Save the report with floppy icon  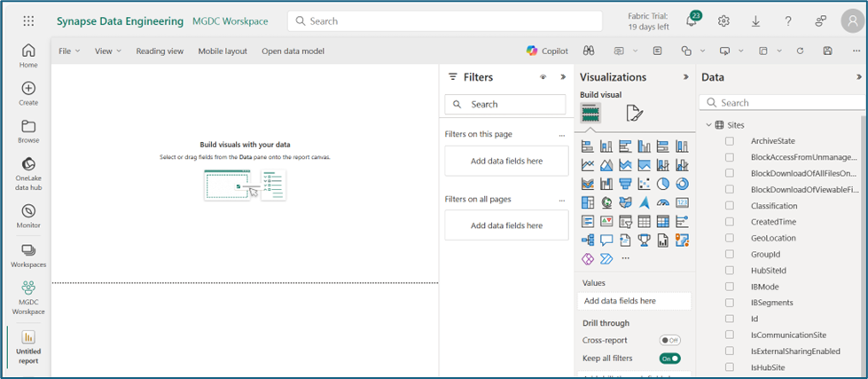point(827,51)
